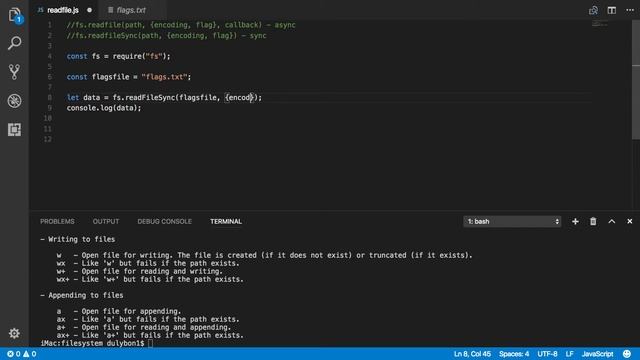Click the 'readFileSync' call on line 8

click(150, 98)
